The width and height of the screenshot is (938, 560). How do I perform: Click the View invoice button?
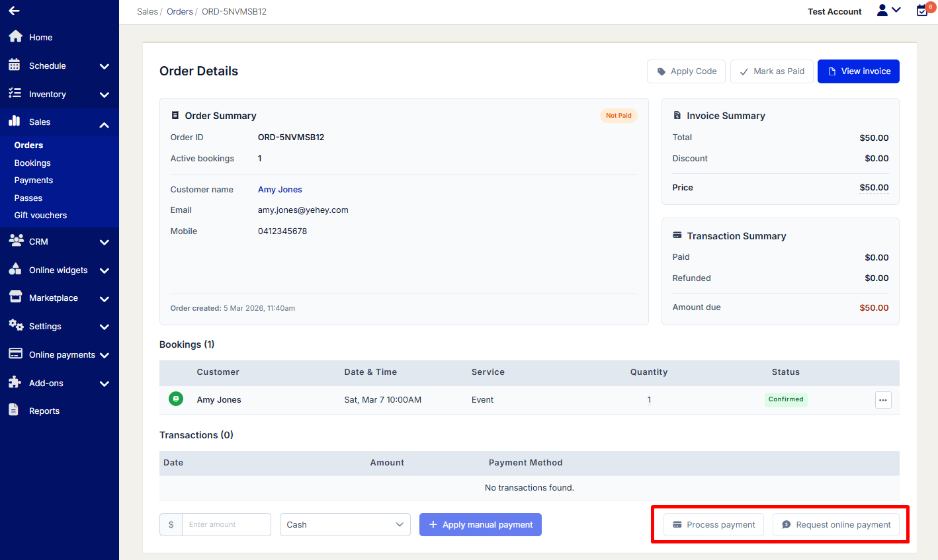point(858,71)
